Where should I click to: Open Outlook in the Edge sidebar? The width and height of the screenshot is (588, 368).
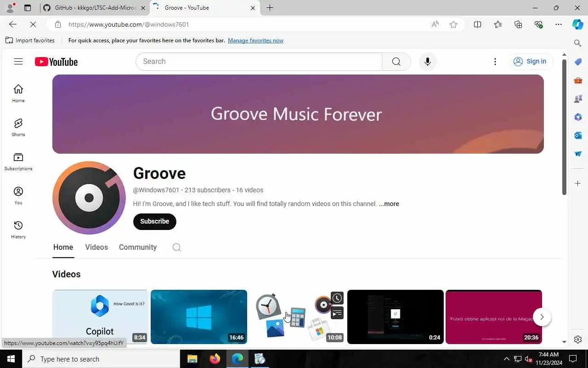point(578,135)
